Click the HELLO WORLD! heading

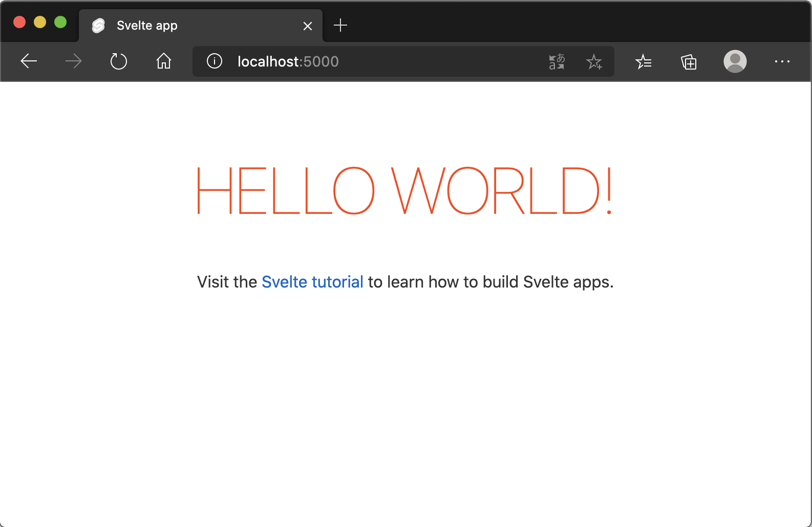pyautogui.click(x=404, y=190)
